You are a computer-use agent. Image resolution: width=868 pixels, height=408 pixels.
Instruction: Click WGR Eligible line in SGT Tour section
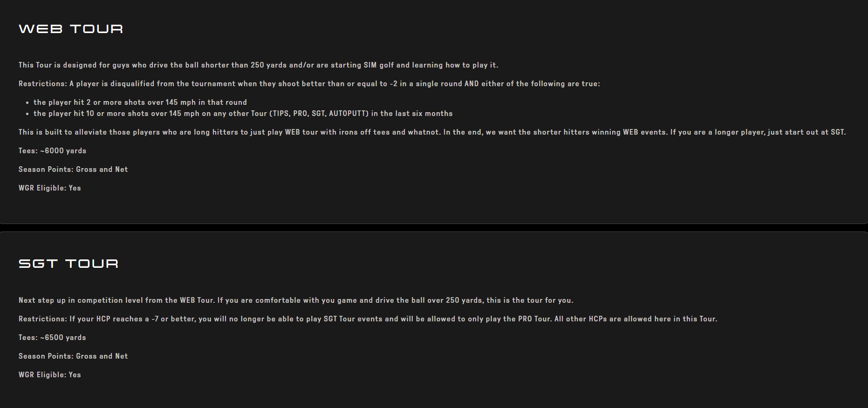tap(50, 375)
